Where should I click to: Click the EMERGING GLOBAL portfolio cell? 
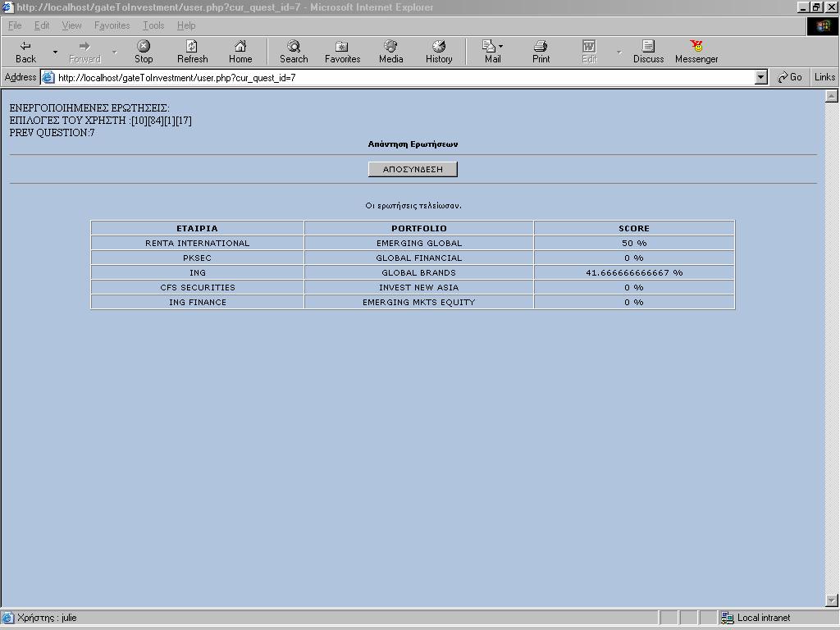tap(419, 243)
